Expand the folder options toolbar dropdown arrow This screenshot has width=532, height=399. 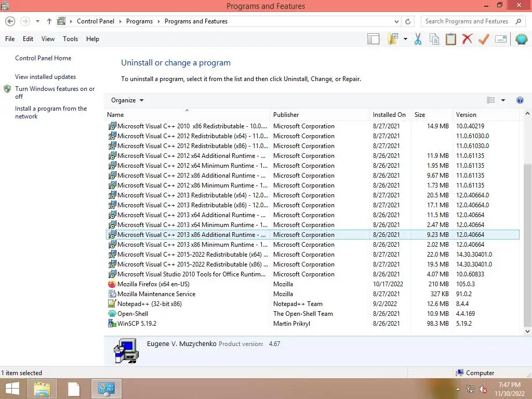[405, 39]
